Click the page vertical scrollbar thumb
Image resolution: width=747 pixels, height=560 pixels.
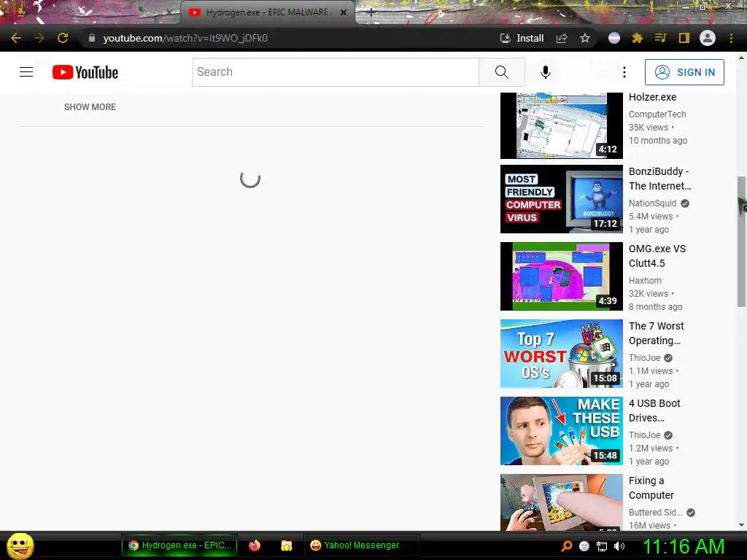pyautogui.click(x=741, y=241)
